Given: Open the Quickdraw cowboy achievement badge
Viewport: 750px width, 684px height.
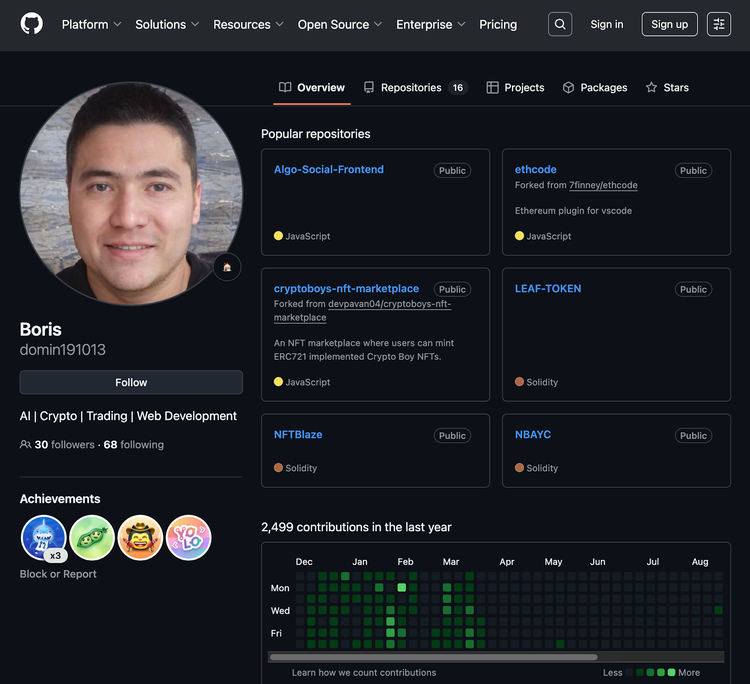Looking at the screenshot, I should (x=140, y=538).
